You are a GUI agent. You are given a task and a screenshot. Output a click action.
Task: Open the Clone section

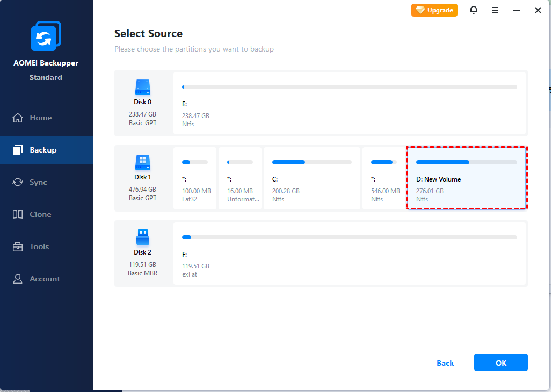click(x=40, y=214)
